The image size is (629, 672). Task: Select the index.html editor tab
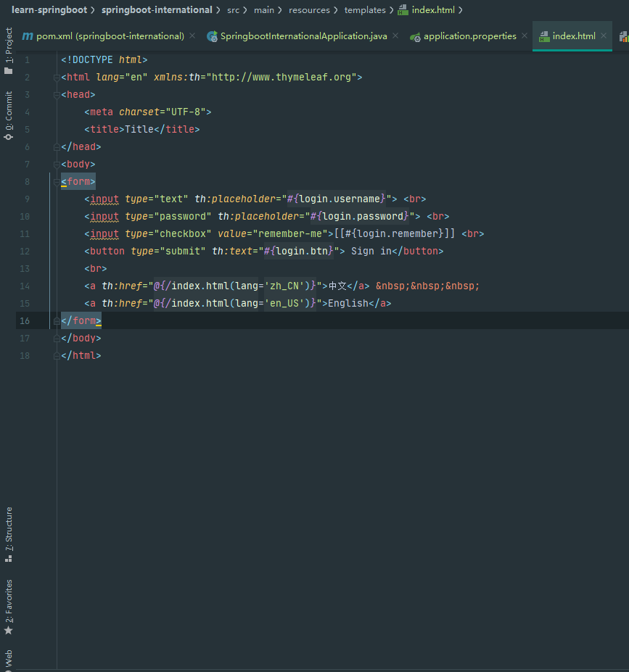(x=574, y=36)
